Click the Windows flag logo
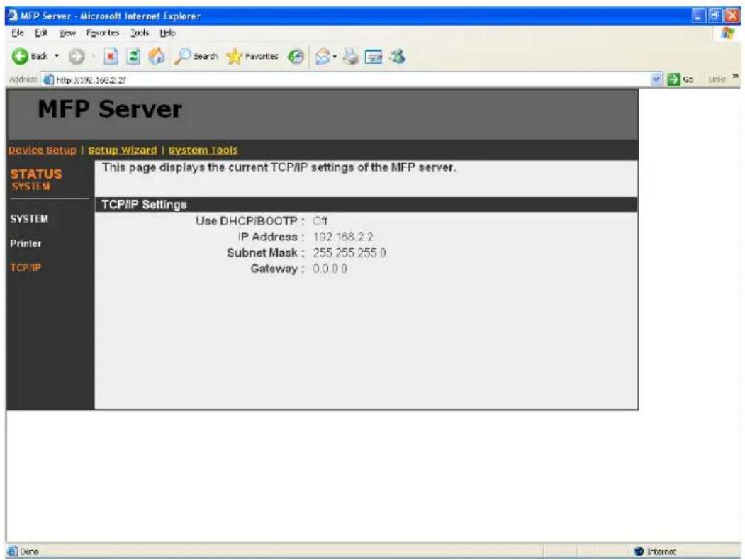This screenshot has width=745, height=560. (727, 33)
